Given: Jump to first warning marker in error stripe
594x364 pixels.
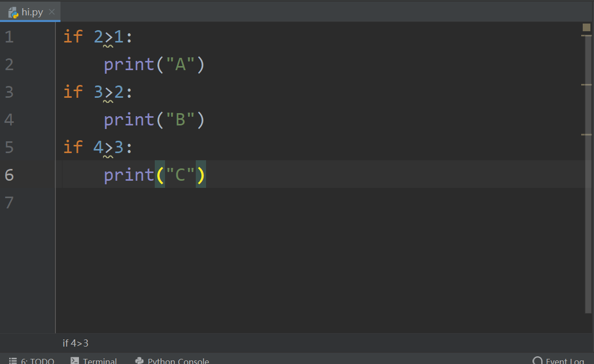Looking at the screenshot, I should 587,36.
